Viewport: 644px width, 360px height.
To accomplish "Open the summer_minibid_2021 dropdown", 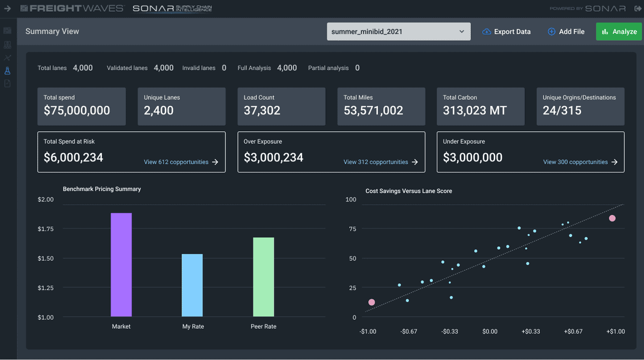I will [399, 32].
